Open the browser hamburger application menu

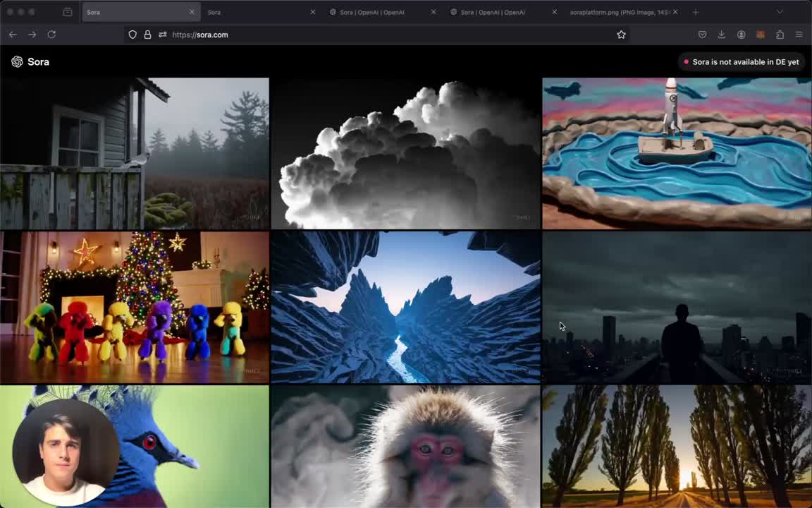coord(799,35)
